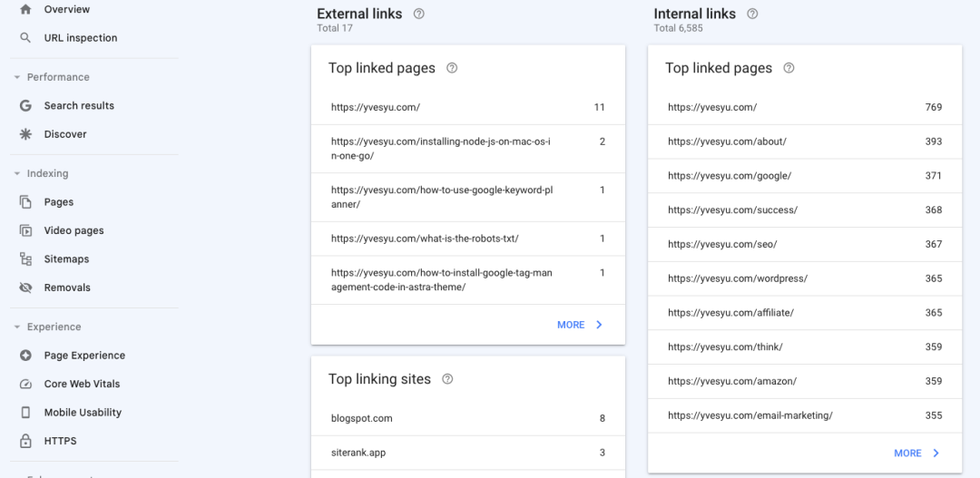Click help icon next to External links

click(419, 14)
